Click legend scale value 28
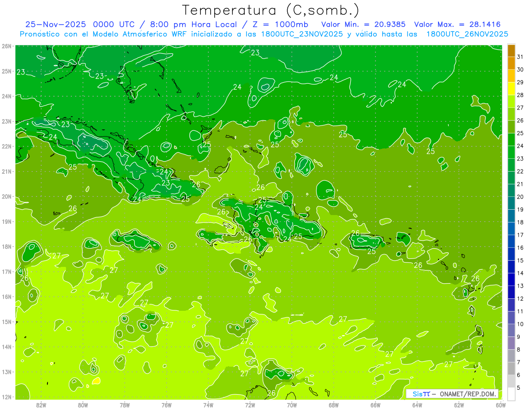This screenshot has width=532, height=411. click(x=520, y=95)
